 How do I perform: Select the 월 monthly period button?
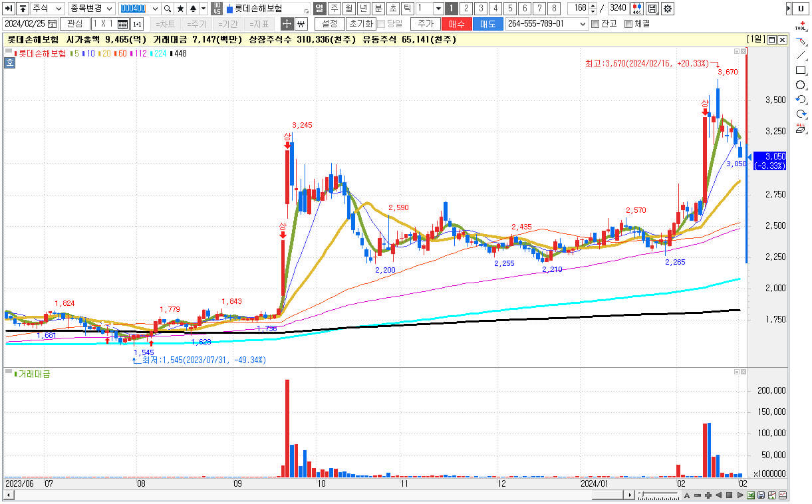(x=348, y=9)
